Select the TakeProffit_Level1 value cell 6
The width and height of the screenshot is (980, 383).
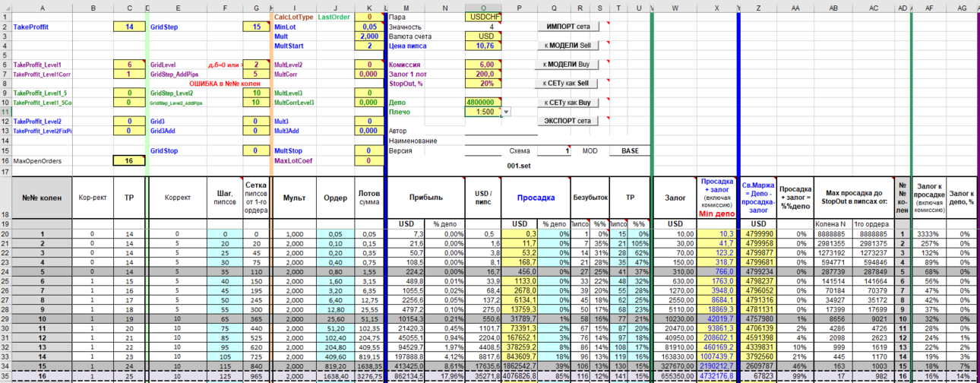point(129,65)
